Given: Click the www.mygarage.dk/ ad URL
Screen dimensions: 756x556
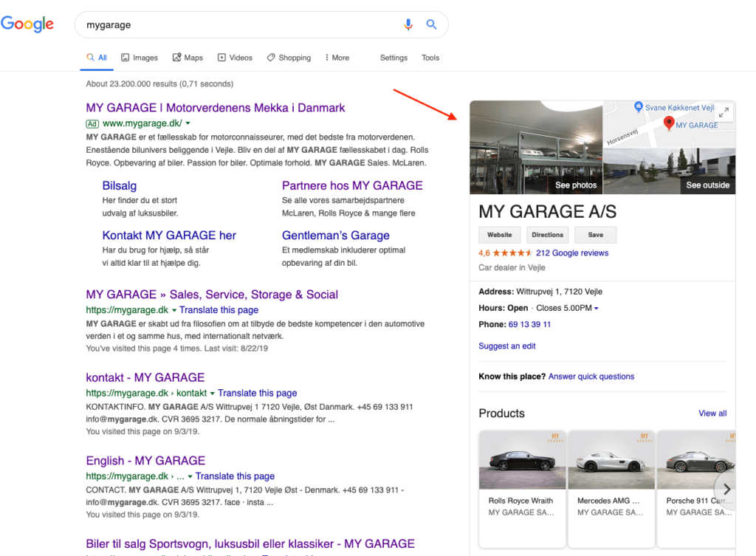Looking at the screenshot, I should click(142, 123).
